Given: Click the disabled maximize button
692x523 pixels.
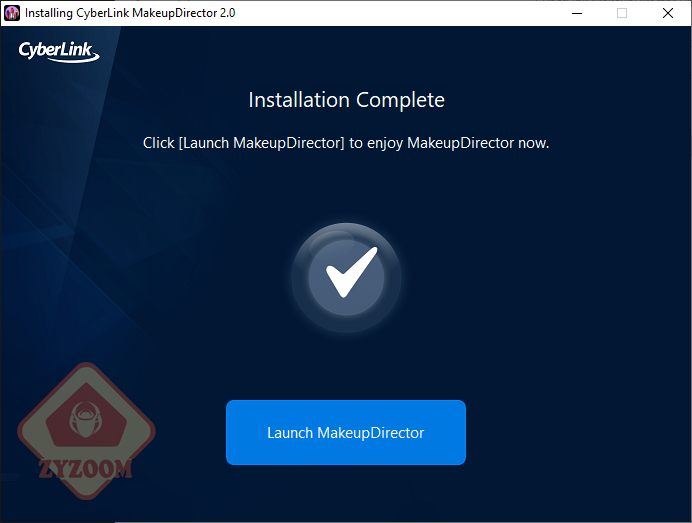Looking at the screenshot, I should point(622,13).
